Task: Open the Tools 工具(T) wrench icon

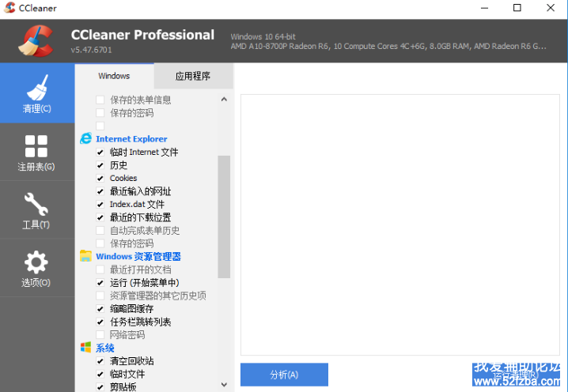Action: pos(36,204)
